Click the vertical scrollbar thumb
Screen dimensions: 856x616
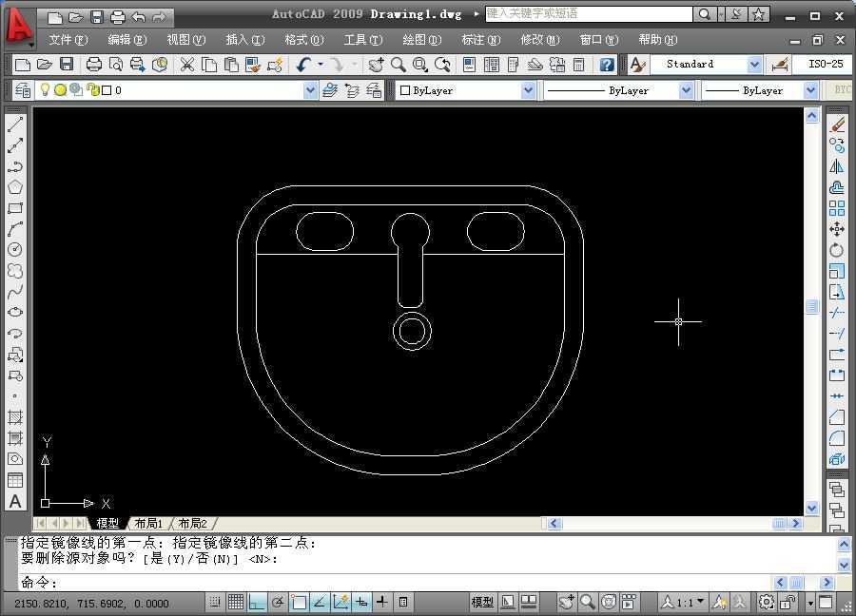pos(812,307)
